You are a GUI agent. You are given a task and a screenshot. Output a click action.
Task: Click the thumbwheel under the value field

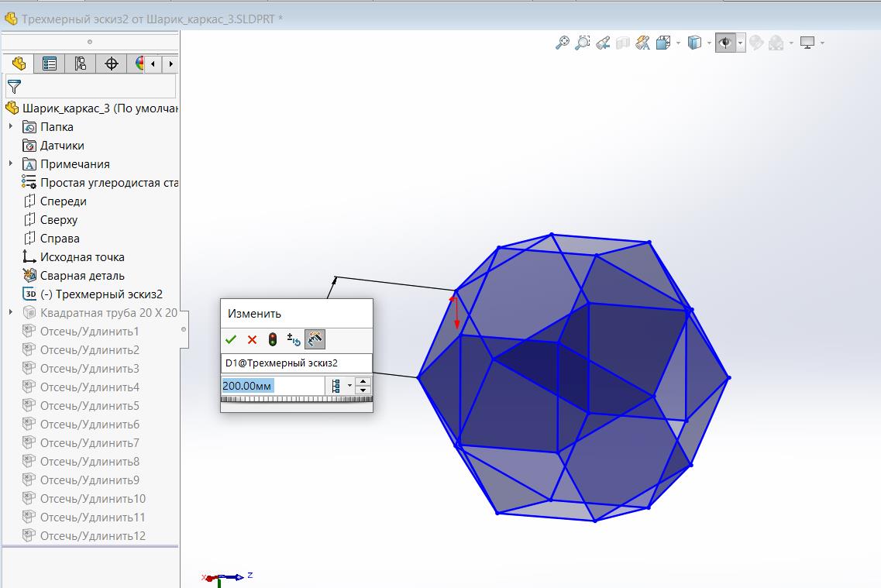pos(297,399)
